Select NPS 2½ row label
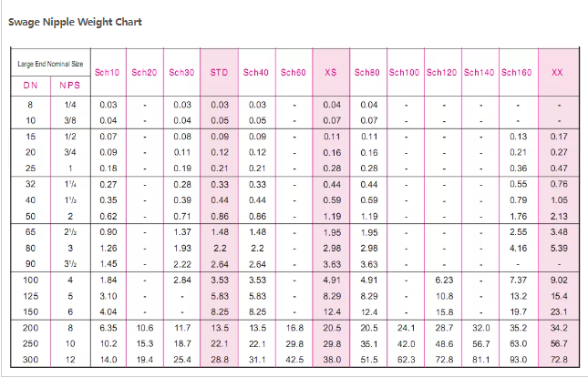The height and width of the screenshot is (378, 588). 70,232
